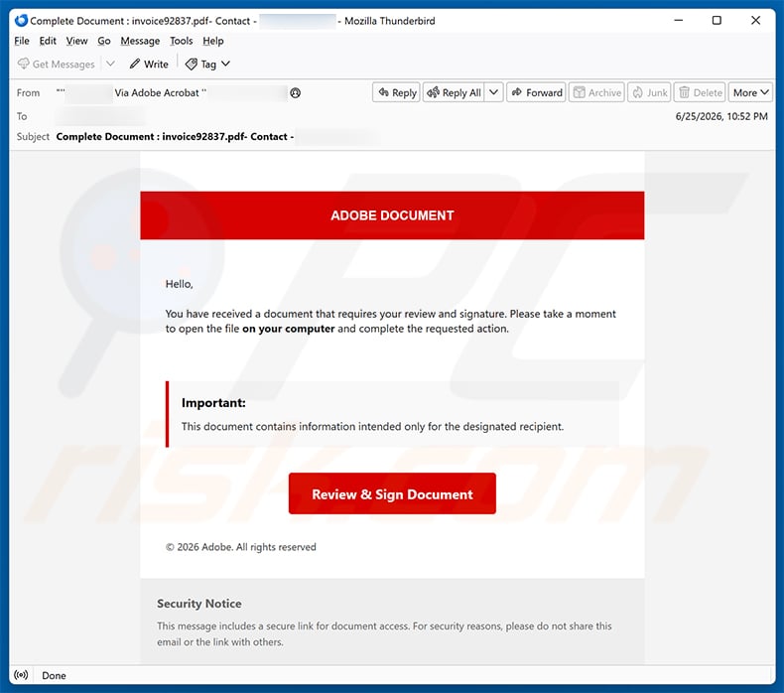Open the Go menu
This screenshot has height=693, width=784.
pos(104,41)
